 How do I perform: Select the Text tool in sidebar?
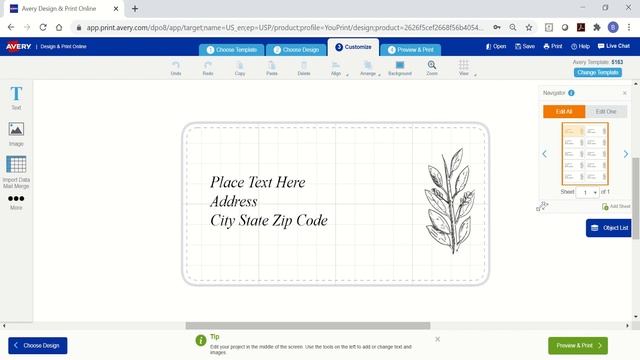pos(16,98)
